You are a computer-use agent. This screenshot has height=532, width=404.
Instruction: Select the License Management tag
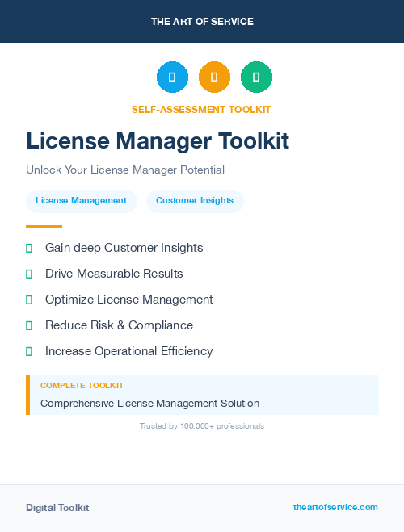coord(82,201)
